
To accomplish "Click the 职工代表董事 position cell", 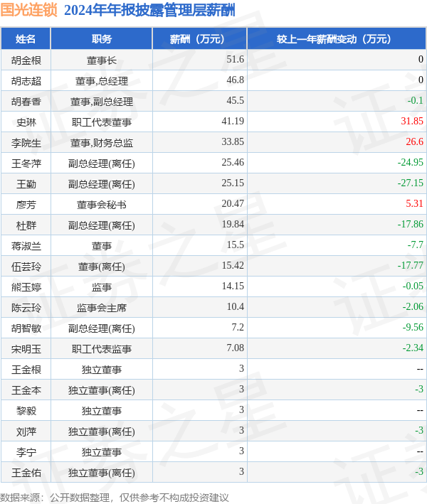I will coord(102,122).
